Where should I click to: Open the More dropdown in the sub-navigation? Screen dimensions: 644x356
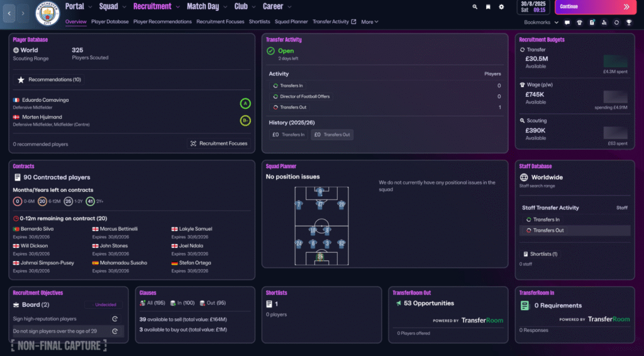coord(369,22)
